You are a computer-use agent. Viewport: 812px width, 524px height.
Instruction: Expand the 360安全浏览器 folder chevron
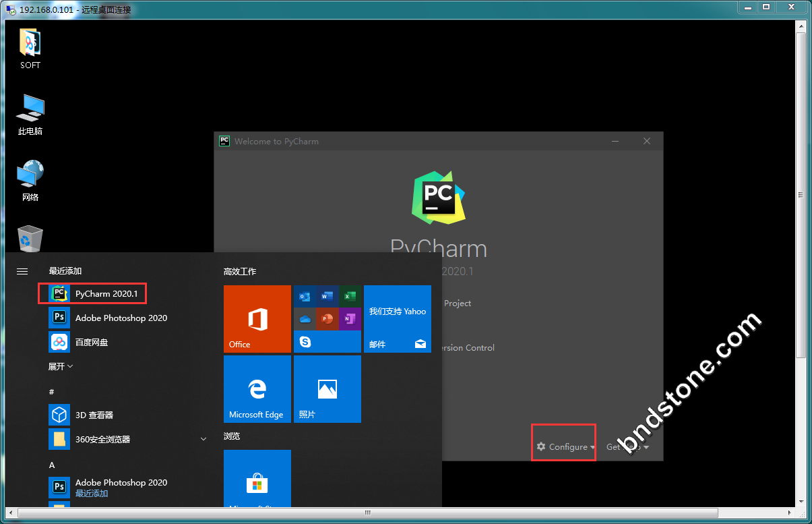click(204, 439)
